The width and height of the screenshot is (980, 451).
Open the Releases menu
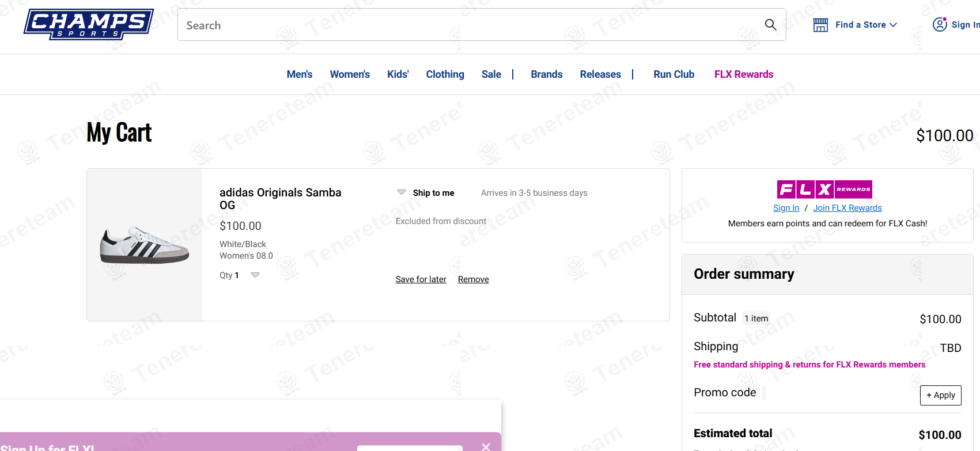tap(600, 74)
